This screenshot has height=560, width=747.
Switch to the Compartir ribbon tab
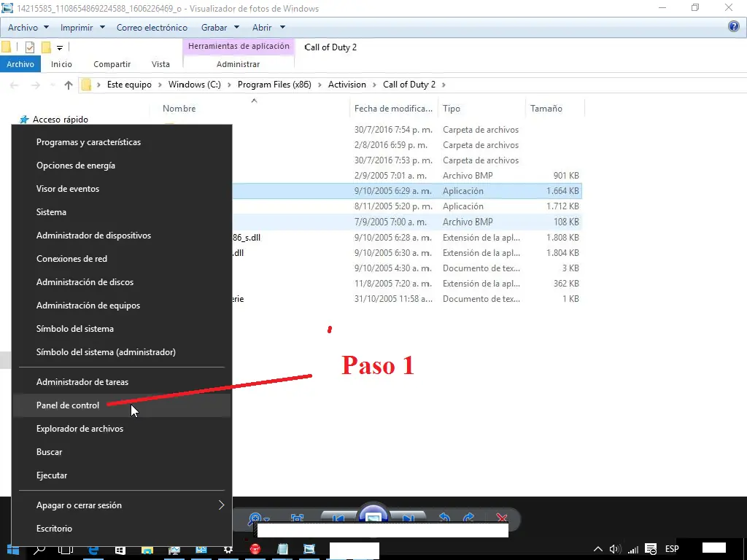[112, 64]
